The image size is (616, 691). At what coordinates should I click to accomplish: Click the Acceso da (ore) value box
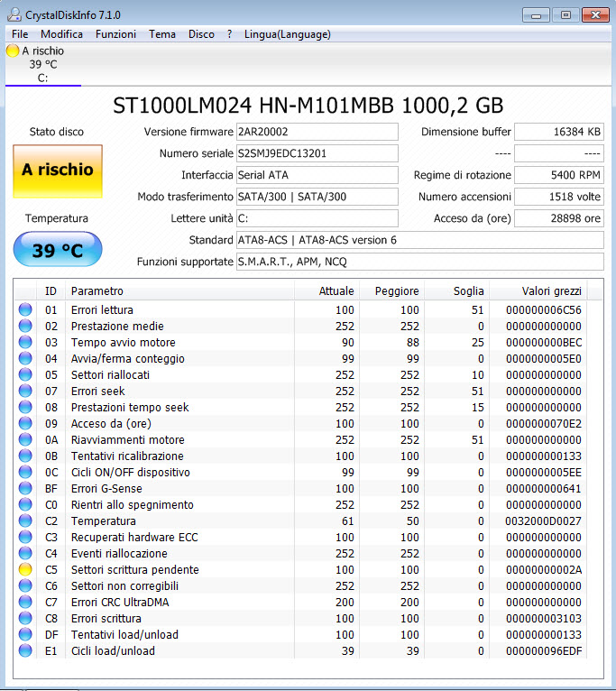pos(559,218)
